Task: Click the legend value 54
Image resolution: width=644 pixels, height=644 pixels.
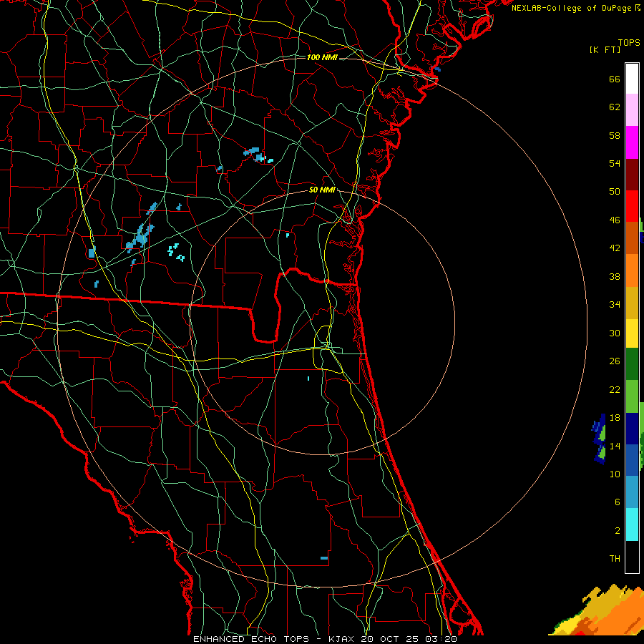Action: tap(615, 163)
